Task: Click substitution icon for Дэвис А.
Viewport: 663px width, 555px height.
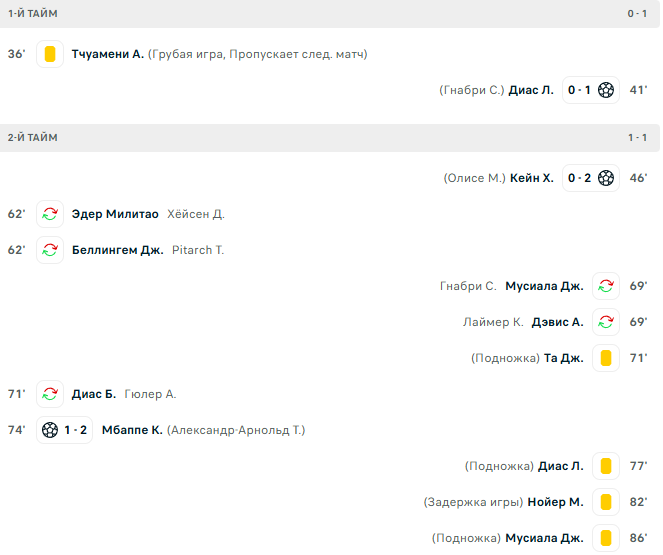Action: 605,322
